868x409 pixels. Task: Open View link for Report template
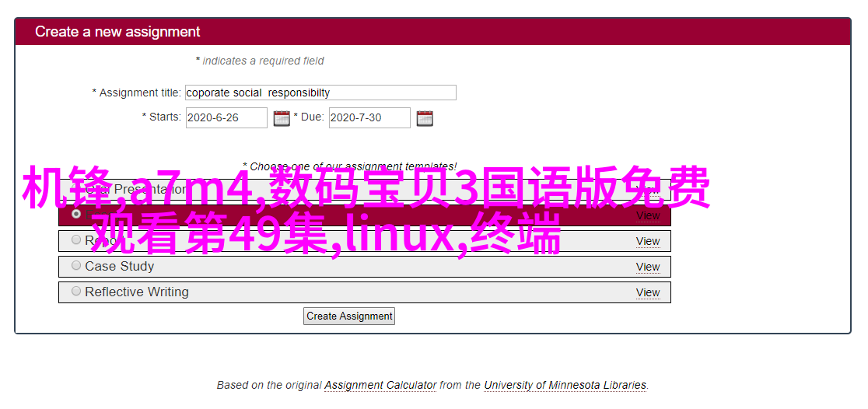[647, 241]
